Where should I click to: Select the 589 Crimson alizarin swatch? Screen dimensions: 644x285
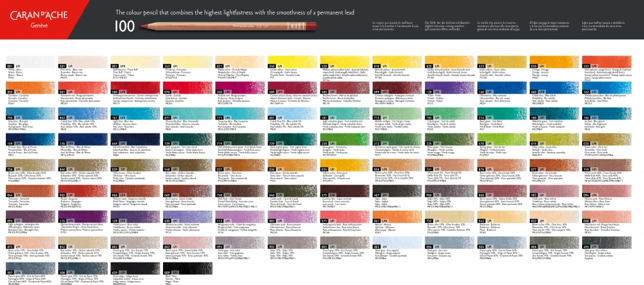293,88
